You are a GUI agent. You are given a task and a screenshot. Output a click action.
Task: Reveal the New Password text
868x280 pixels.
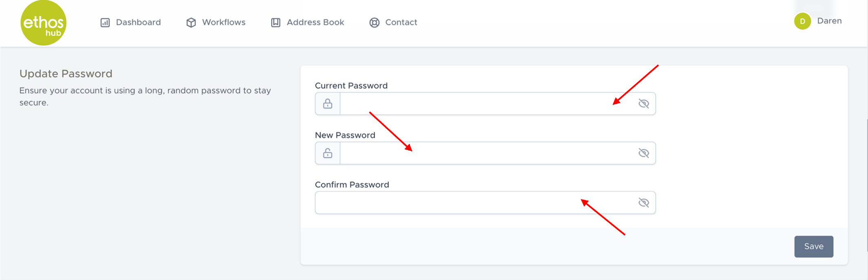tap(643, 153)
